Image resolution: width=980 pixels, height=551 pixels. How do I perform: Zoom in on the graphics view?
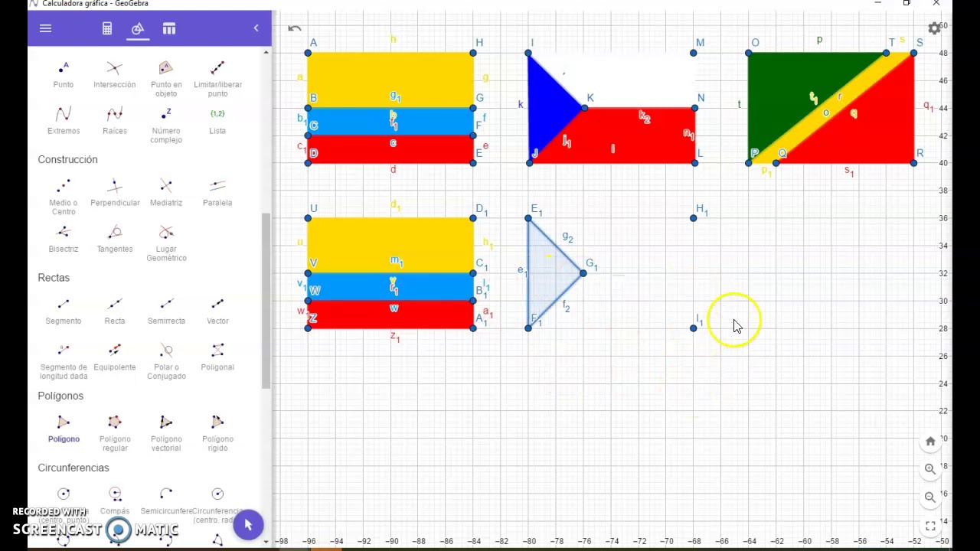pos(930,469)
